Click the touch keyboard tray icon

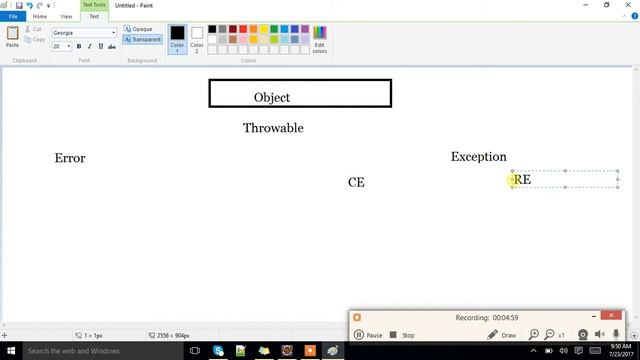[595, 351]
